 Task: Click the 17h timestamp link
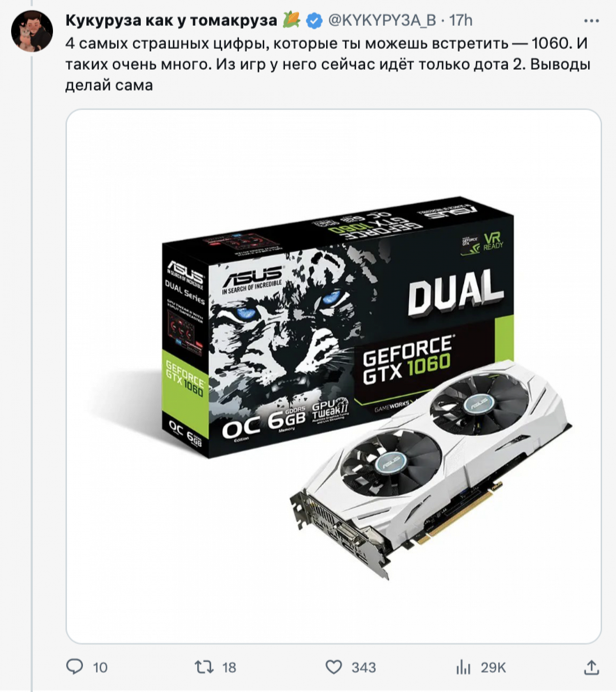[461, 20]
